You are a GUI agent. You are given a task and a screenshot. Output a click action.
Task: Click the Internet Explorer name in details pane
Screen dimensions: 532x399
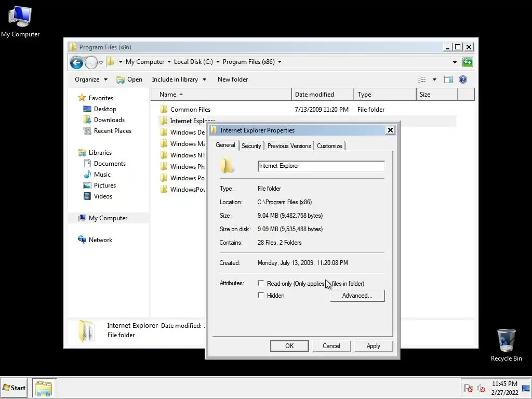tap(132, 325)
